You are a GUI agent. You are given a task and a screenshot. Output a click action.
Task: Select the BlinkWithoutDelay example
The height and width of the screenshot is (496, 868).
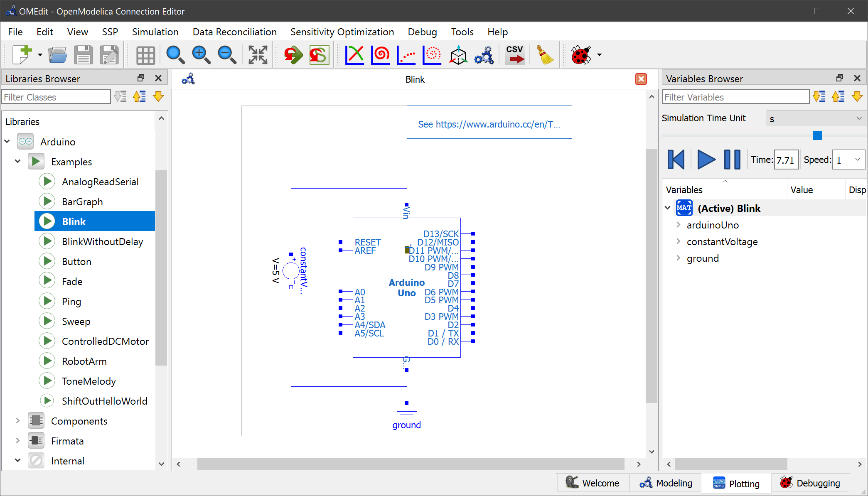[102, 242]
